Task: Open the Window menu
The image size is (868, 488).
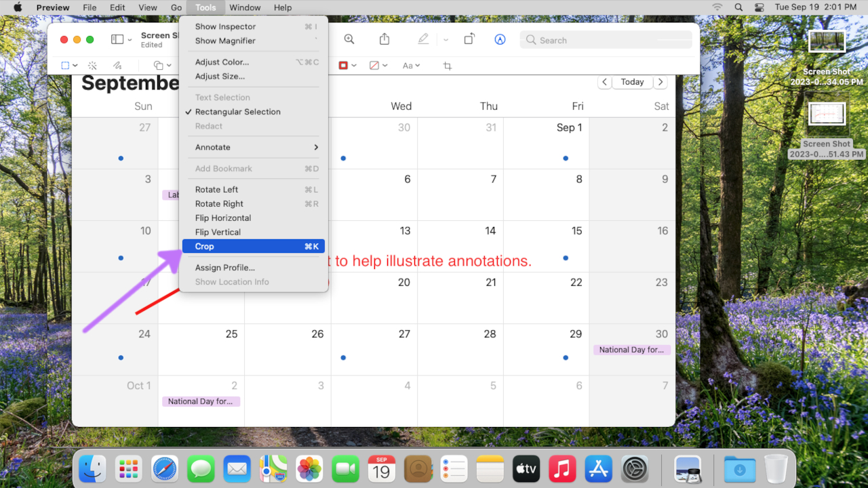Action: point(245,7)
